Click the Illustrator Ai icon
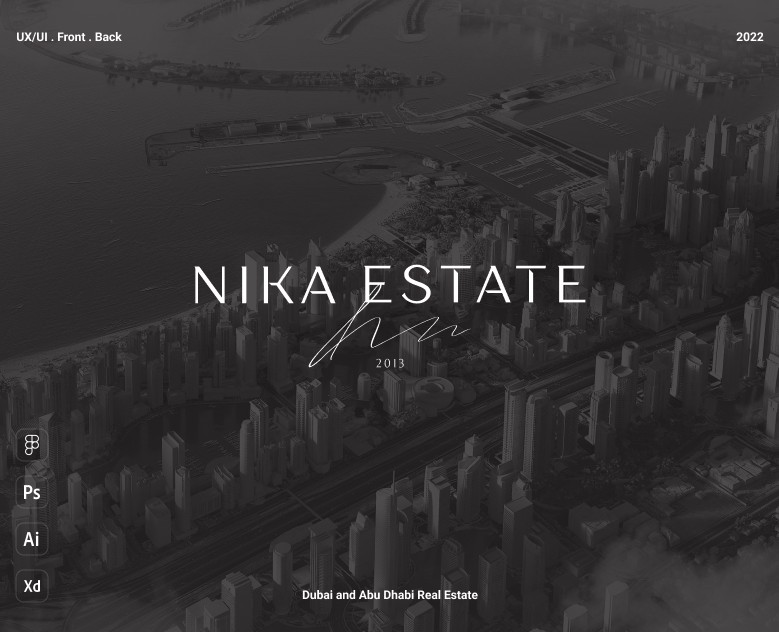This screenshot has width=779, height=632. click(32, 539)
